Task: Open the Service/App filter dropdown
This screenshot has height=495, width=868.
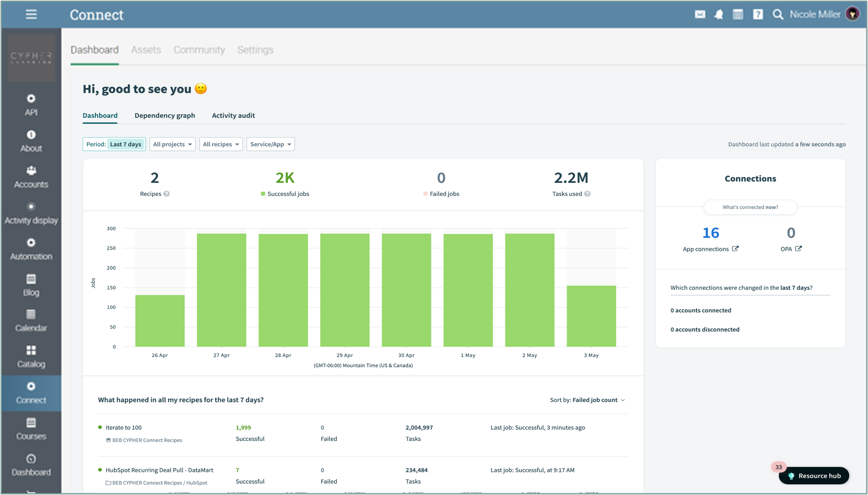Action: click(x=270, y=144)
